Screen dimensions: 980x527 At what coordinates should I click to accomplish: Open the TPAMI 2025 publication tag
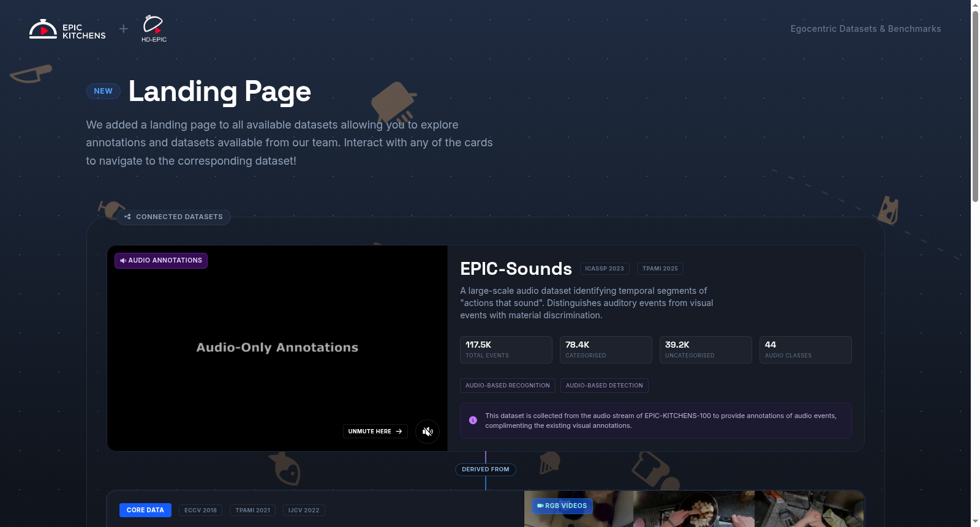pyautogui.click(x=660, y=269)
